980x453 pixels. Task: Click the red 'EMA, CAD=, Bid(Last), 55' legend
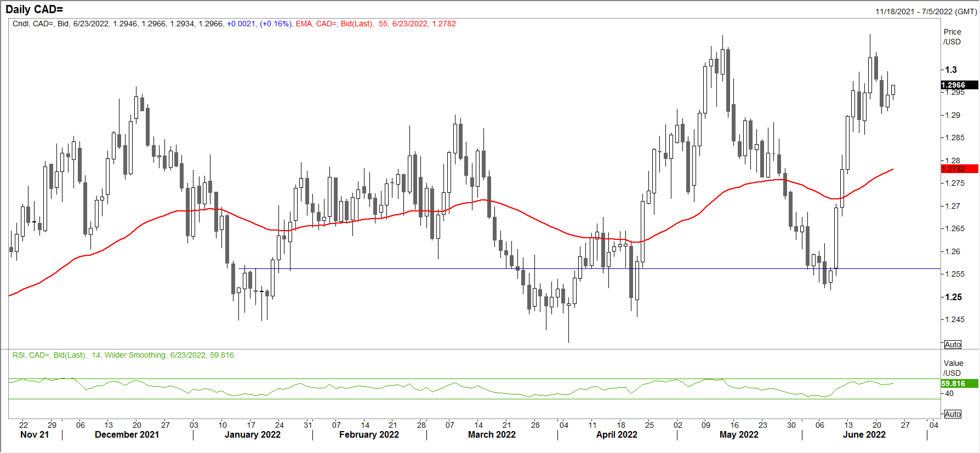(x=342, y=24)
